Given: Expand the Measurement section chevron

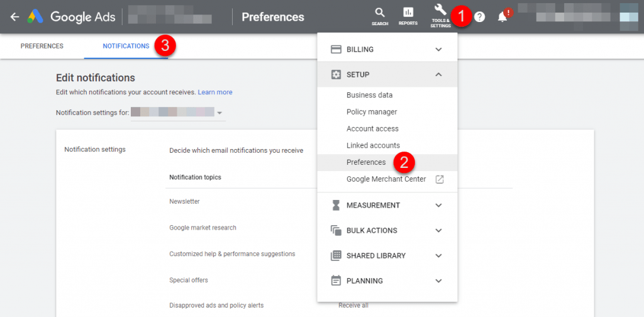Looking at the screenshot, I should (x=438, y=205).
